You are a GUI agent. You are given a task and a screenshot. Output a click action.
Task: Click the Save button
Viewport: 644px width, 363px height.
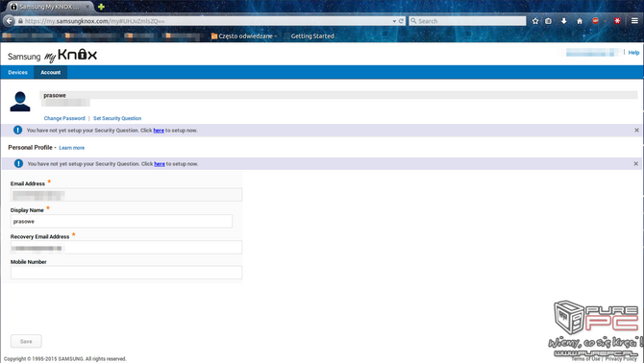click(x=26, y=341)
